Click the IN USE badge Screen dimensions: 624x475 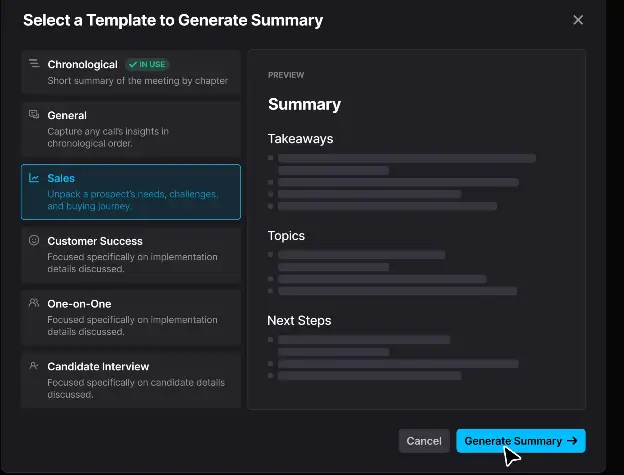[147, 64]
